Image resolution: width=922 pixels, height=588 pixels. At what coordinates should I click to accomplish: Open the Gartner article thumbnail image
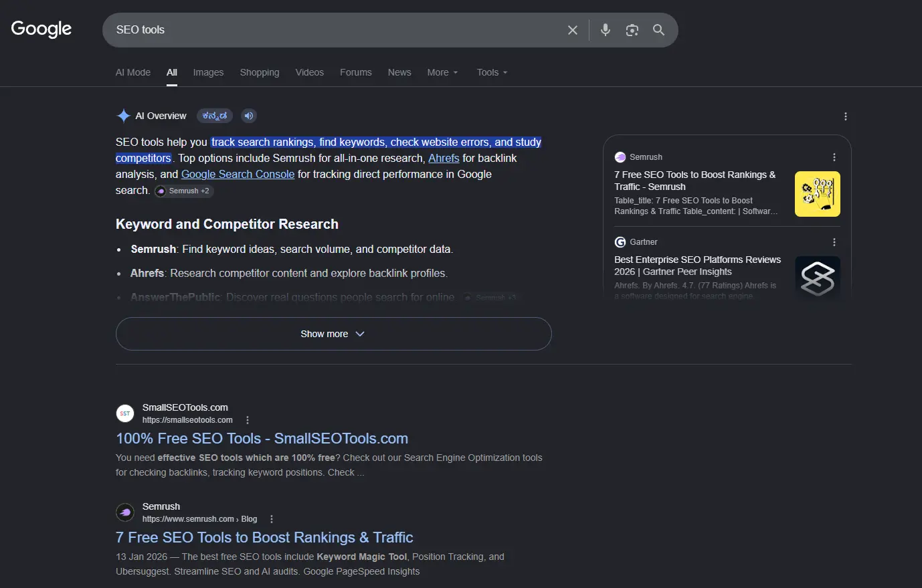[818, 278]
